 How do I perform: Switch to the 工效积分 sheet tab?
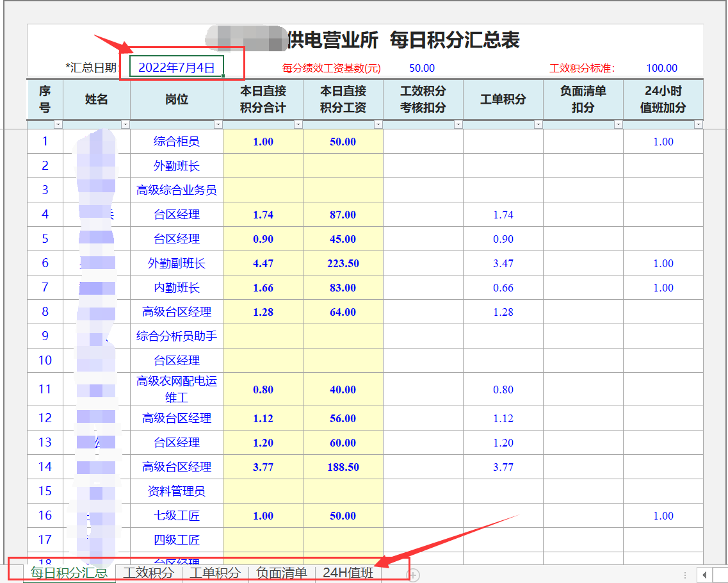tap(149, 573)
